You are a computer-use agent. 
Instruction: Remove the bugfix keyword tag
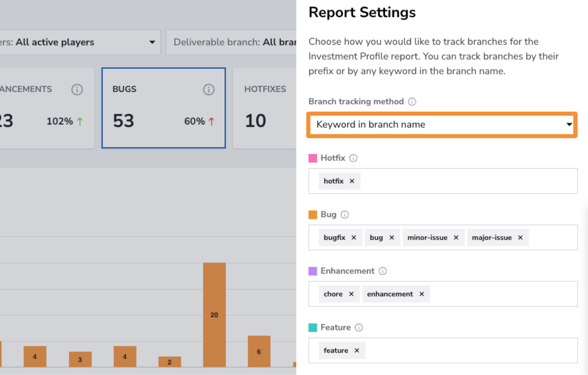point(354,237)
